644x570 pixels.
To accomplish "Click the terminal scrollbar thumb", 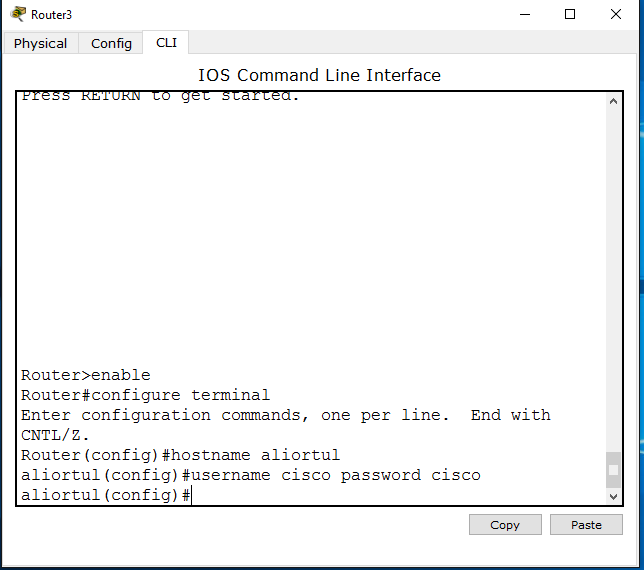I will tap(613, 470).
